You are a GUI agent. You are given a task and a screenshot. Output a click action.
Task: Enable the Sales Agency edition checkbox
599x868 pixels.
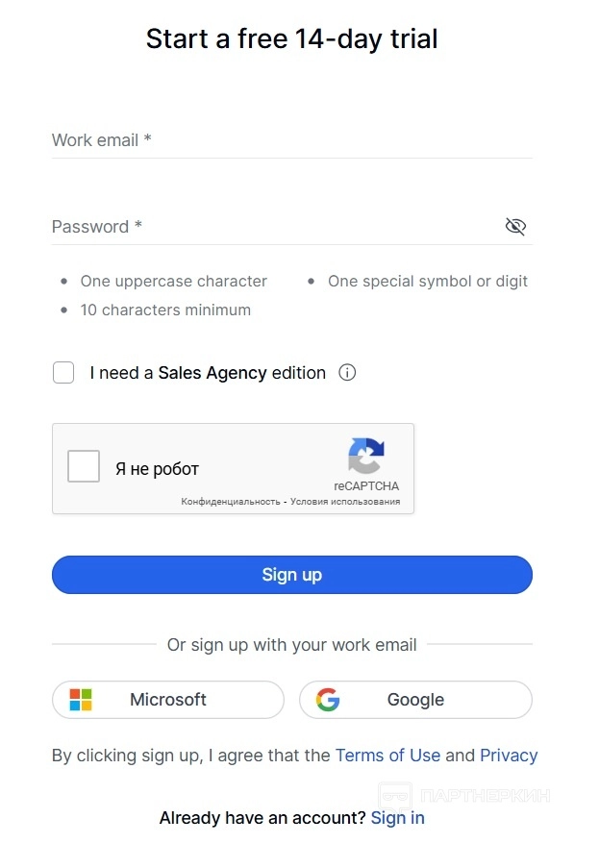point(63,373)
